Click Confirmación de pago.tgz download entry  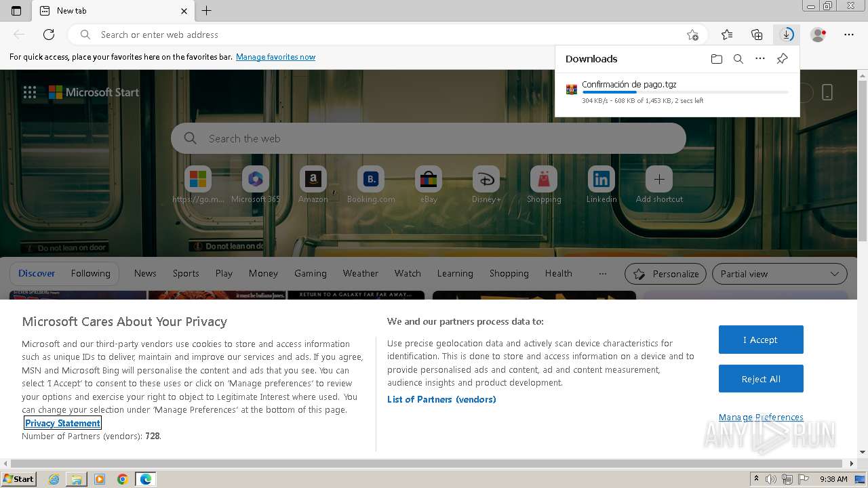tap(677, 92)
